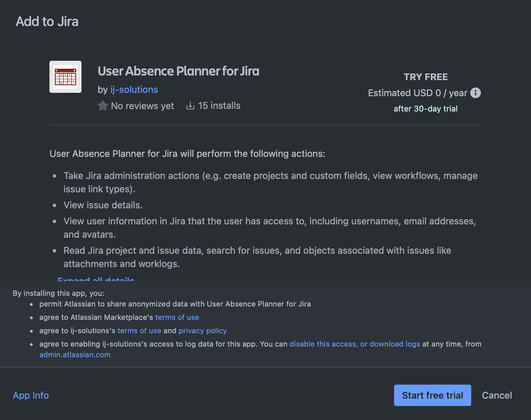Open the App Info link
This screenshot has width=531, height=420.
[31, 395]
